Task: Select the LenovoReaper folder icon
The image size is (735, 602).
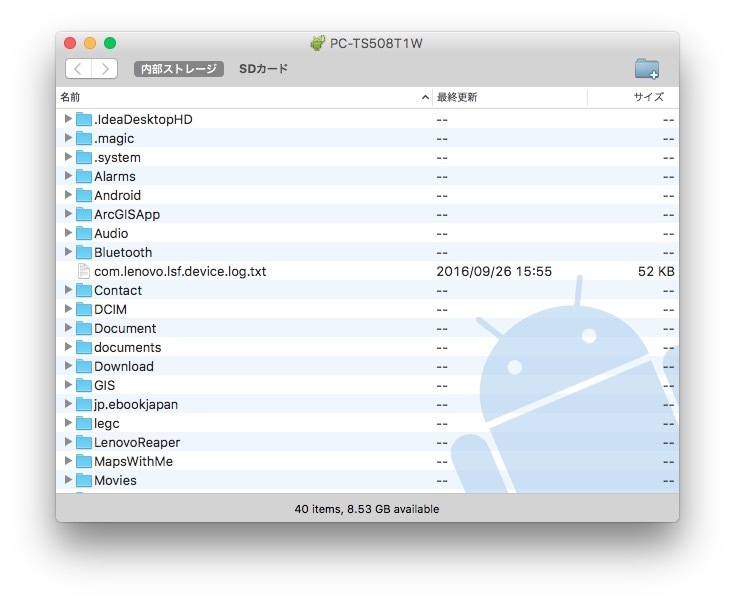Action: click(x=84, y=442)
